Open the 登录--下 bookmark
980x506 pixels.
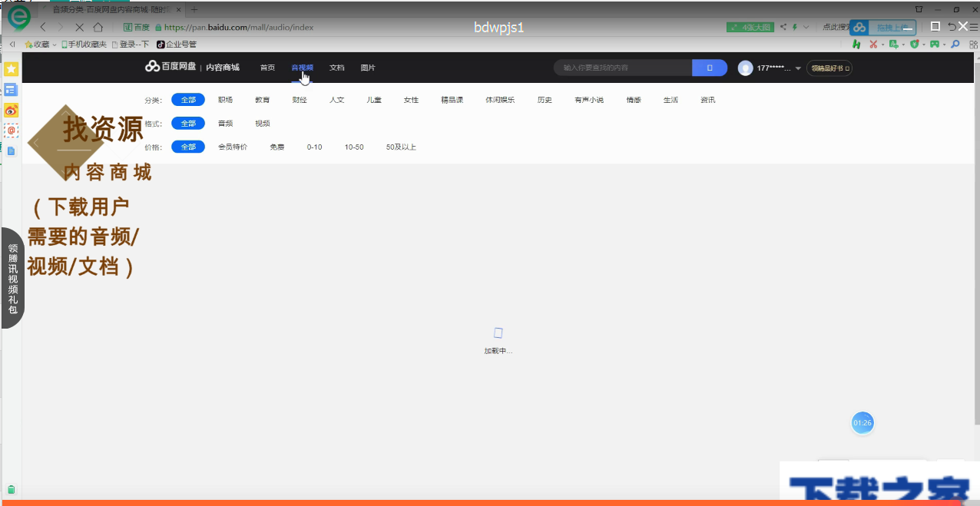coord(131,45)
